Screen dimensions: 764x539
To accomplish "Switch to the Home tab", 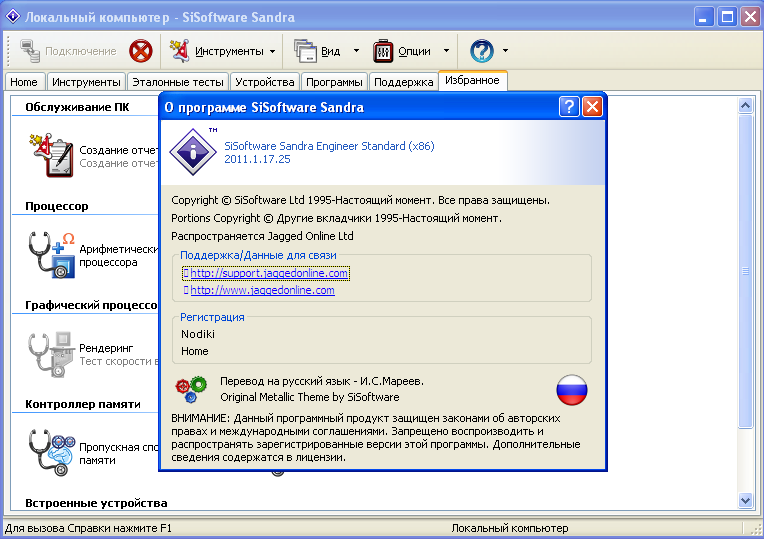I will [x=24, y=82].
